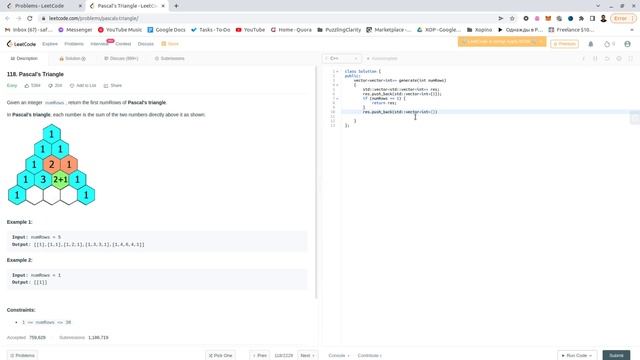Open the C++ language dropdown
Image resolution: width=640 pixels, height=360 pixels.
coord(342,59)
